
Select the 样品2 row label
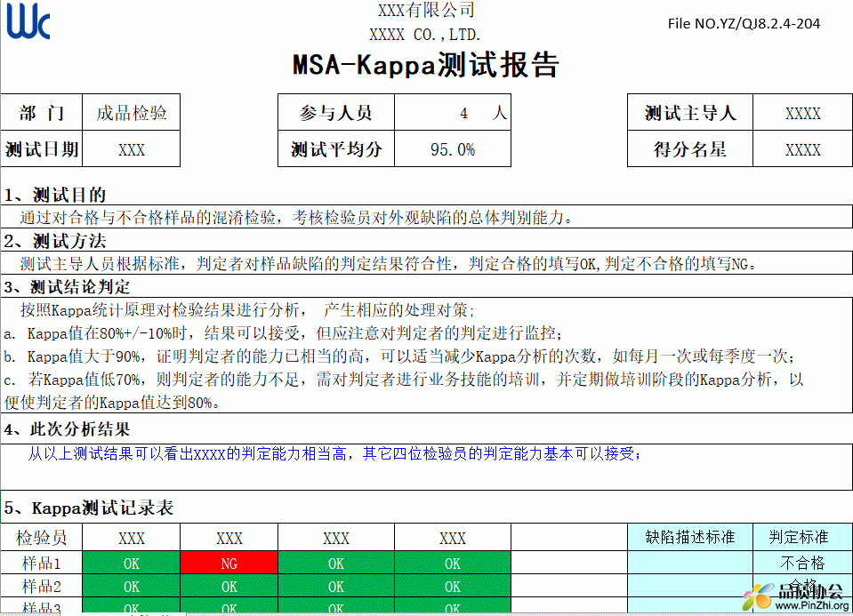coord(41,586)
